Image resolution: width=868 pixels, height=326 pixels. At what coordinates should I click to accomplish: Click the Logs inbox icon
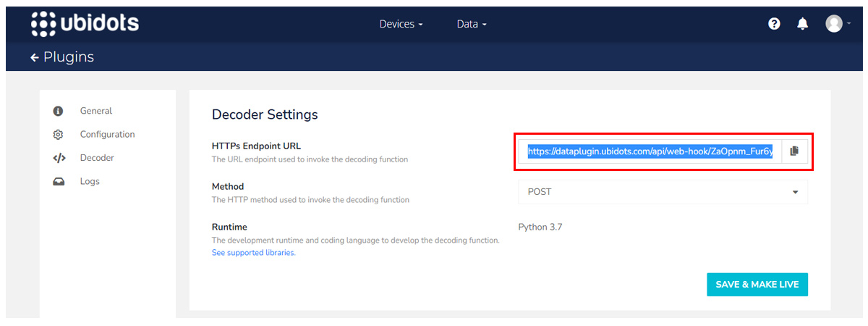click(59, 181)
